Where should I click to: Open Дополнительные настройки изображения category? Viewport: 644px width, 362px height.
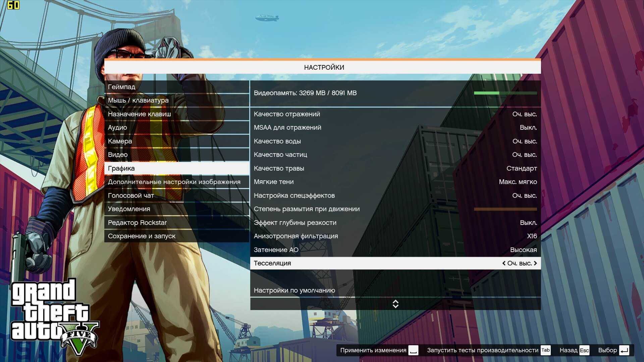click(174, 182)
